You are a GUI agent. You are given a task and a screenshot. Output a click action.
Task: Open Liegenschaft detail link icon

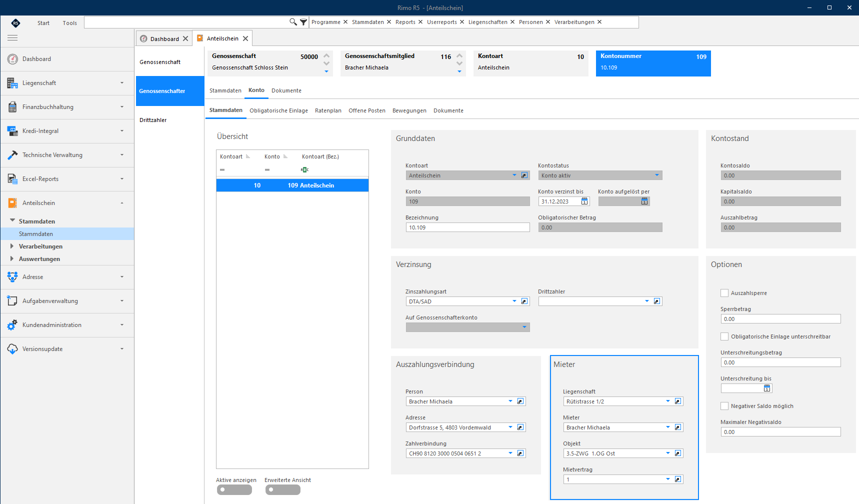coord(678,401)
